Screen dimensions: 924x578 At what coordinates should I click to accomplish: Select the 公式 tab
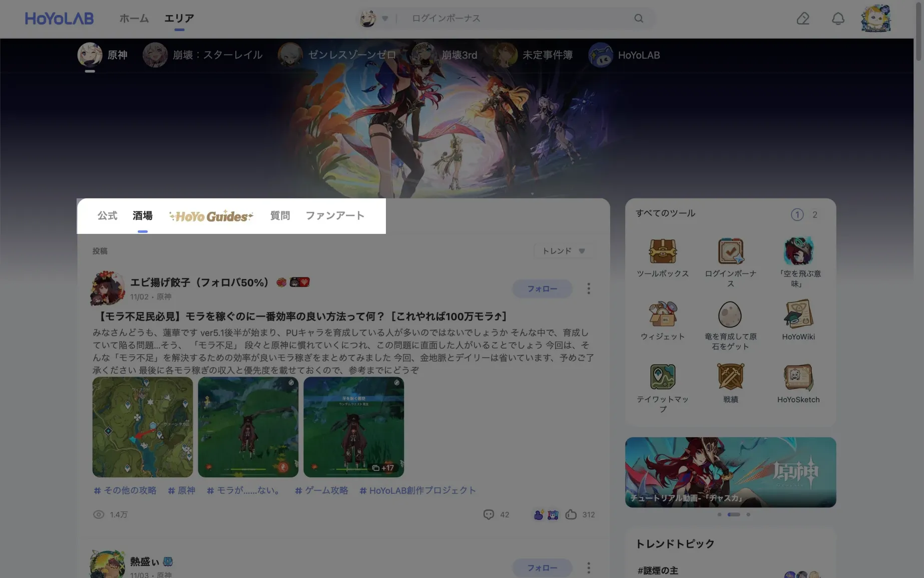point(107,216)
